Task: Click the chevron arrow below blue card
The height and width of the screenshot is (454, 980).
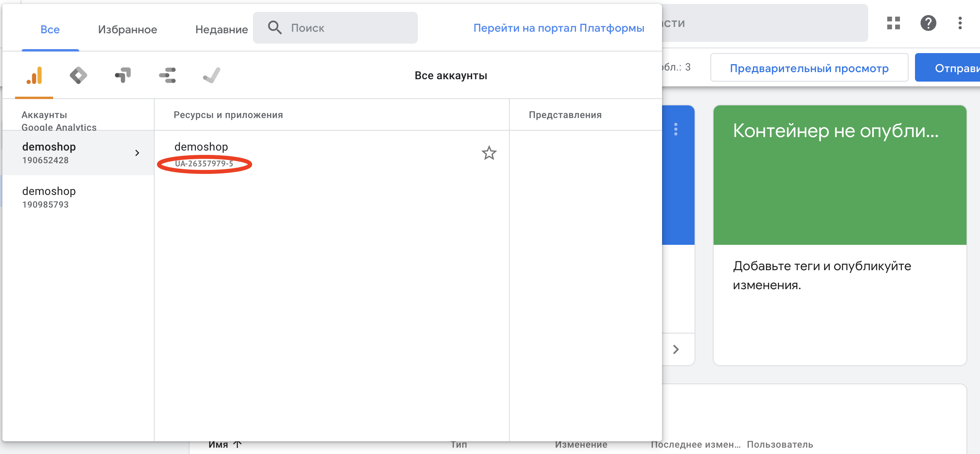Action: pyautogui.click(x=676, y=349)
